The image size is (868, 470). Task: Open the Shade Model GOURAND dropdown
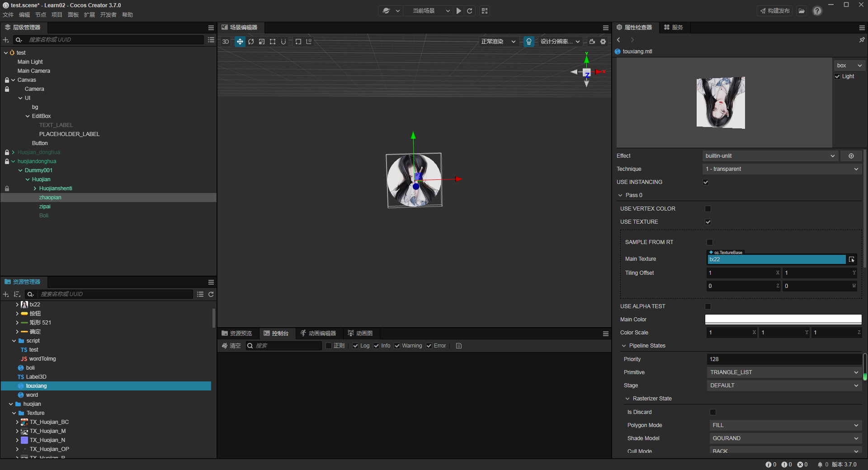click(785, 438)
